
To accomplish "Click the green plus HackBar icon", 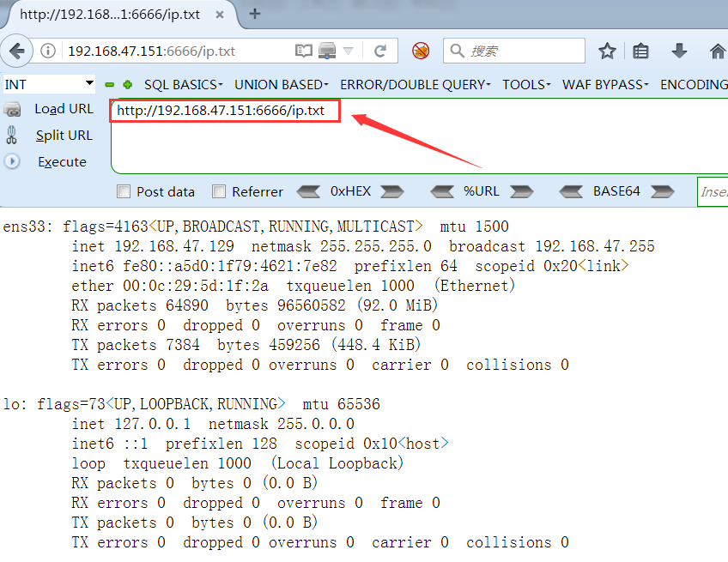I will point(128,84).
